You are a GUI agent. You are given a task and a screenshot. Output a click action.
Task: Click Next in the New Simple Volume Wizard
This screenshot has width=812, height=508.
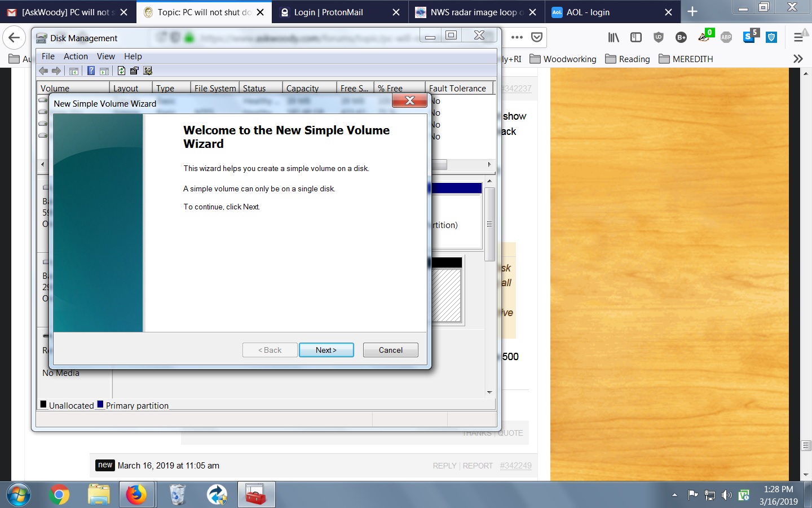coord(326,350)
